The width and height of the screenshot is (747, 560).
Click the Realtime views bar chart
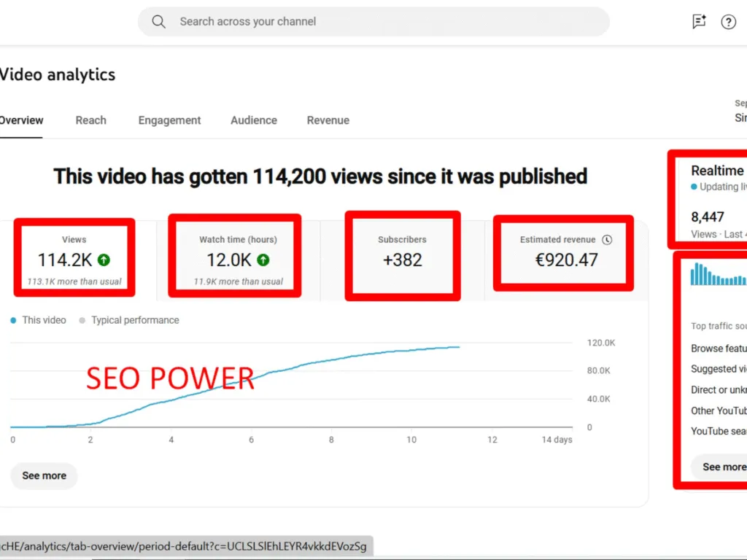point(719,275)
